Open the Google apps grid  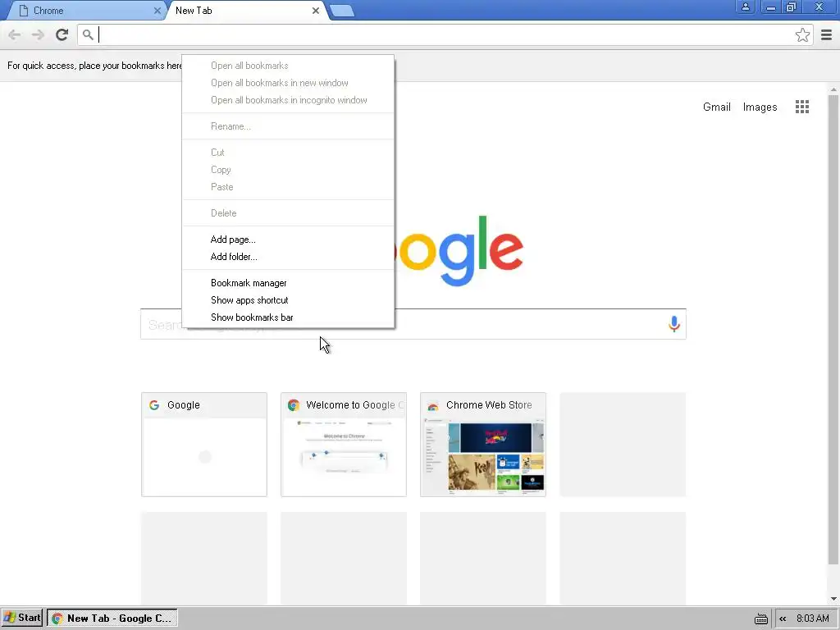point(802,107)
